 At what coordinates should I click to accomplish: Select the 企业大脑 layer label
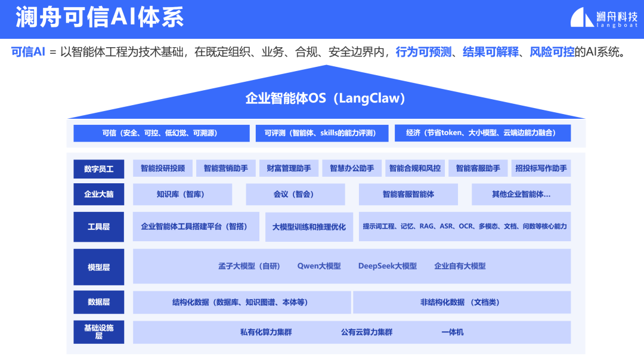(99, 195)
